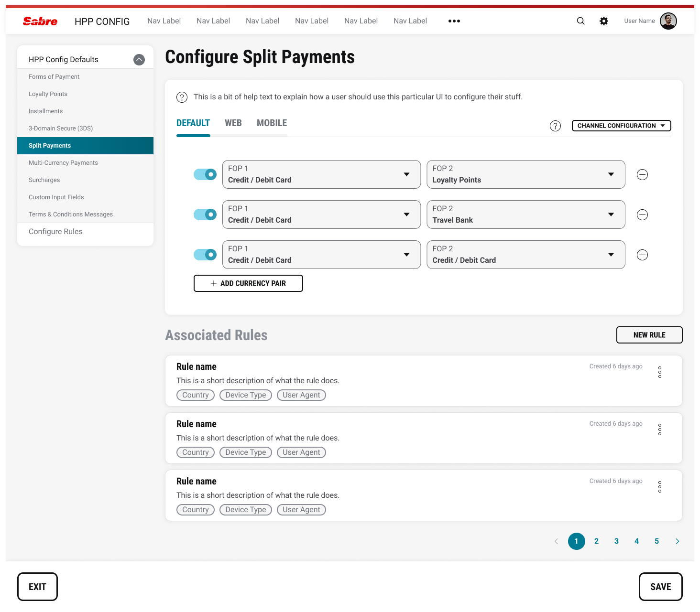The image size is (700, 612).
Task: Open Terms & Conditions Messages item
Action: (85, 215)
